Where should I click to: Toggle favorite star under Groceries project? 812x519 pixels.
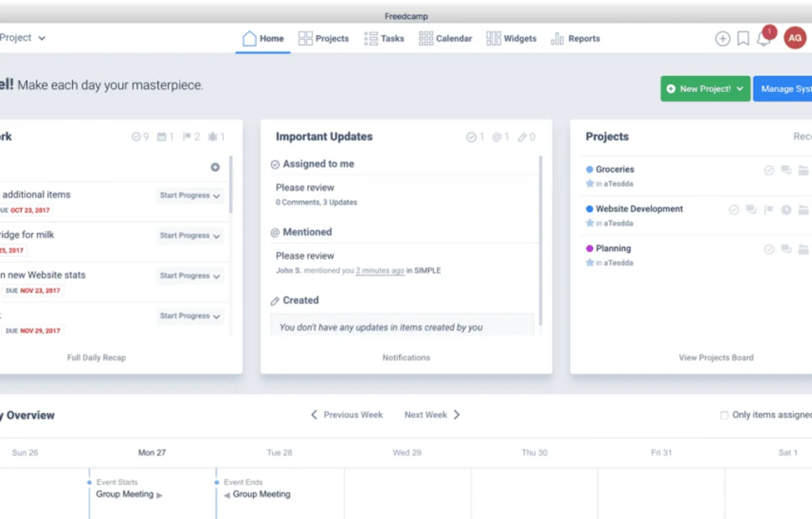589,183
